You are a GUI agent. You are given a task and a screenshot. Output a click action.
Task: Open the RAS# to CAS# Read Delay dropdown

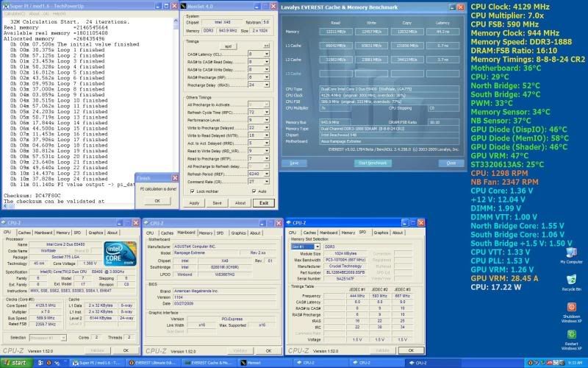click(x=267, y=62)
